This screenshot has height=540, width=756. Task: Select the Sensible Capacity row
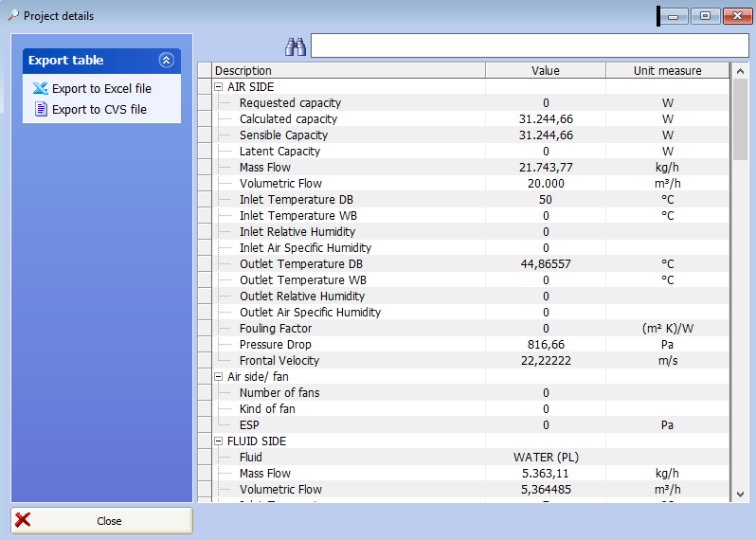470,135
